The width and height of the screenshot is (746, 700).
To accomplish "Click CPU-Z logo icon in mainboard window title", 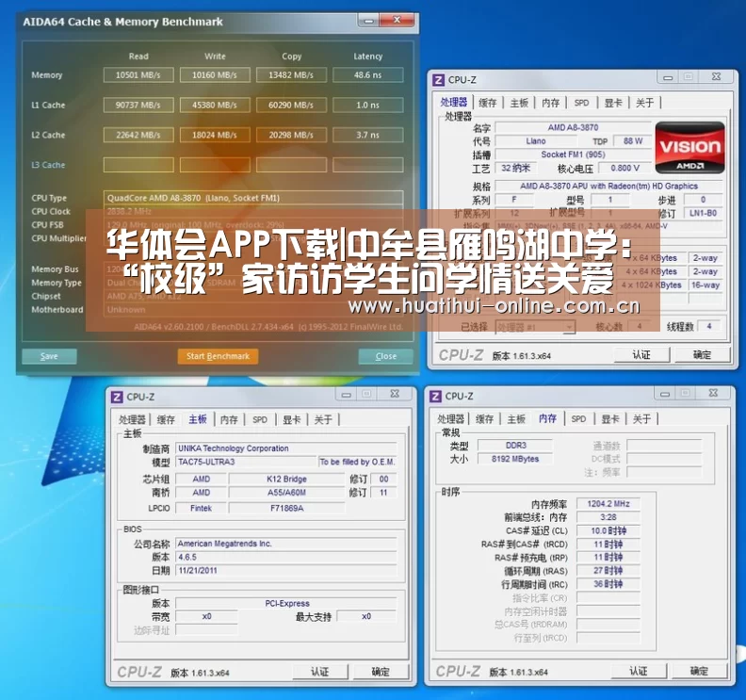I will pos(117,397).
